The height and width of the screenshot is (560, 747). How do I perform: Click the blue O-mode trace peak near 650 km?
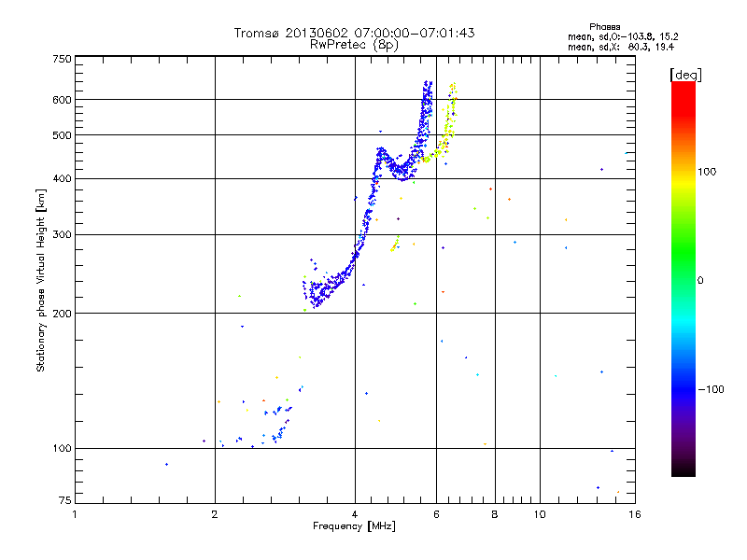(x=428, y=91)
